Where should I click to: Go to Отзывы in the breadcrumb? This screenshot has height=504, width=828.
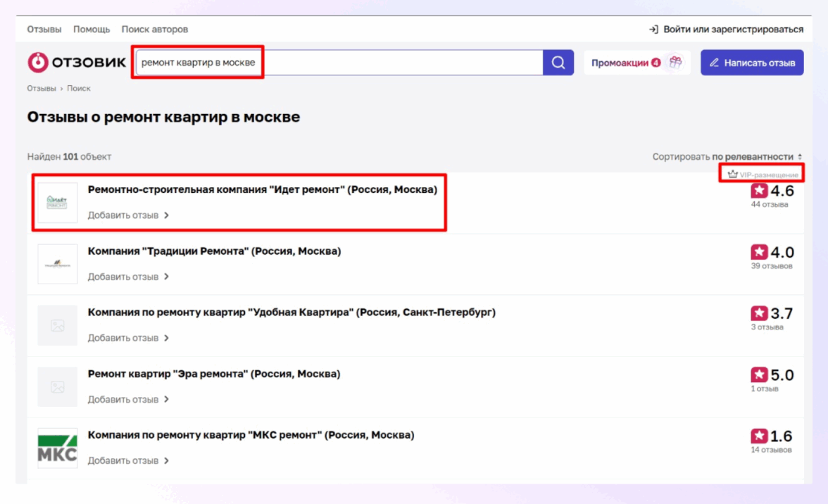(x=42, y=89)
